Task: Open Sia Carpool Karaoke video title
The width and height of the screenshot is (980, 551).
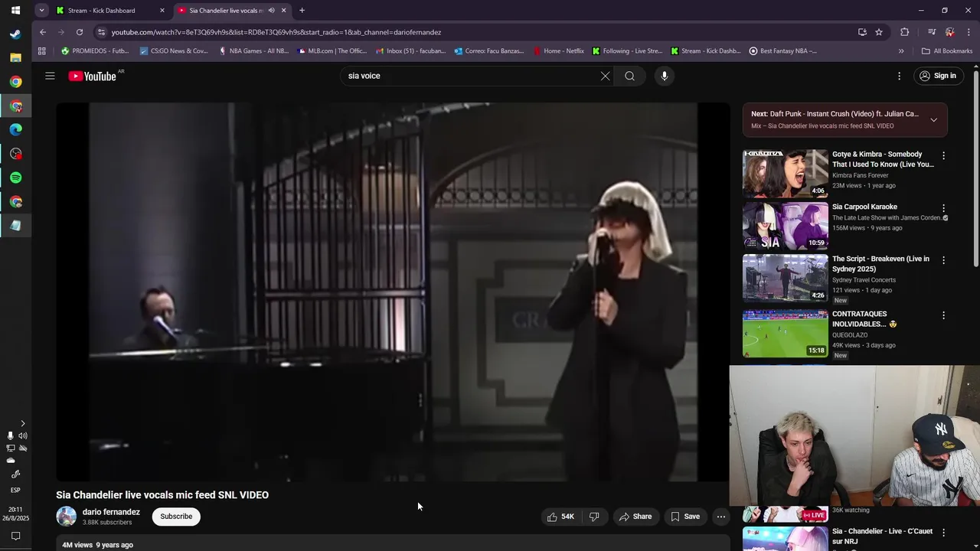Action: 864,207
